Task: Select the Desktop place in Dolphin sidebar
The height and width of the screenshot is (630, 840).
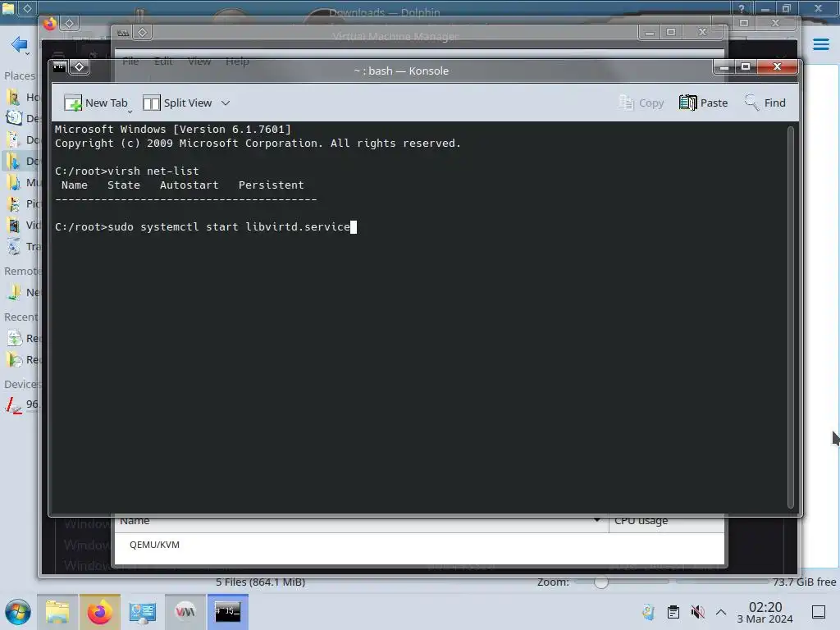Action: coord(21,118)
